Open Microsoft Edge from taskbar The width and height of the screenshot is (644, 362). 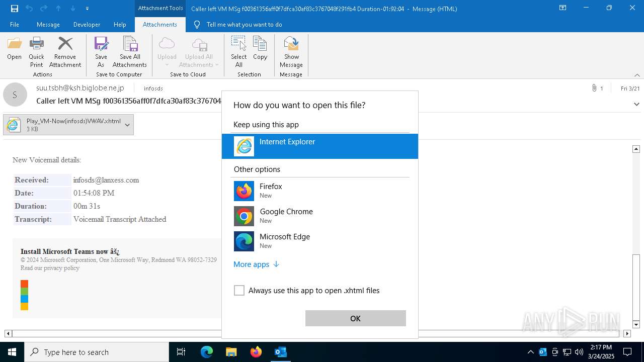pyautogui.click(x=207, y=352)
